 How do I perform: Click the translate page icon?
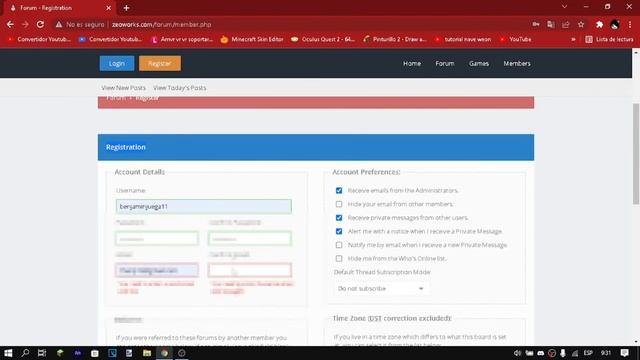pos(551,24)
